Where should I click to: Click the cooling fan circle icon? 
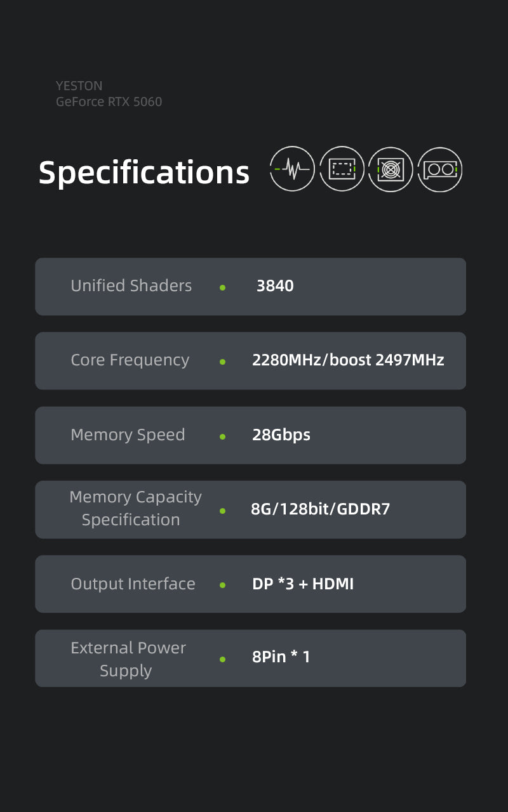click(391, 169)
